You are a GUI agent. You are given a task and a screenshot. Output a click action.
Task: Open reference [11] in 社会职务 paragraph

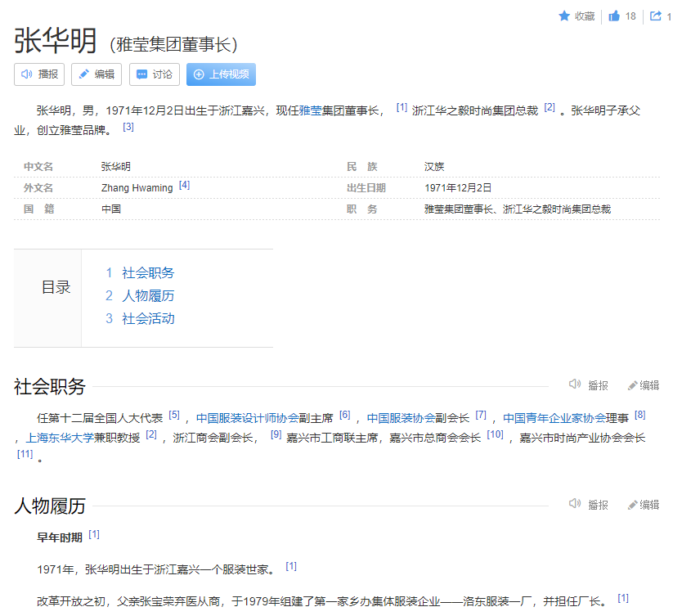(x=25, y=454)
